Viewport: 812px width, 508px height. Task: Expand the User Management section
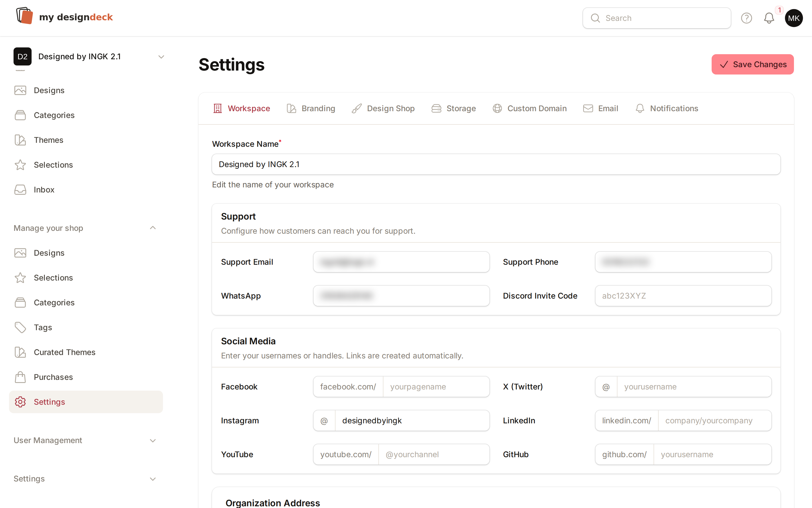(x=153, y=441)
